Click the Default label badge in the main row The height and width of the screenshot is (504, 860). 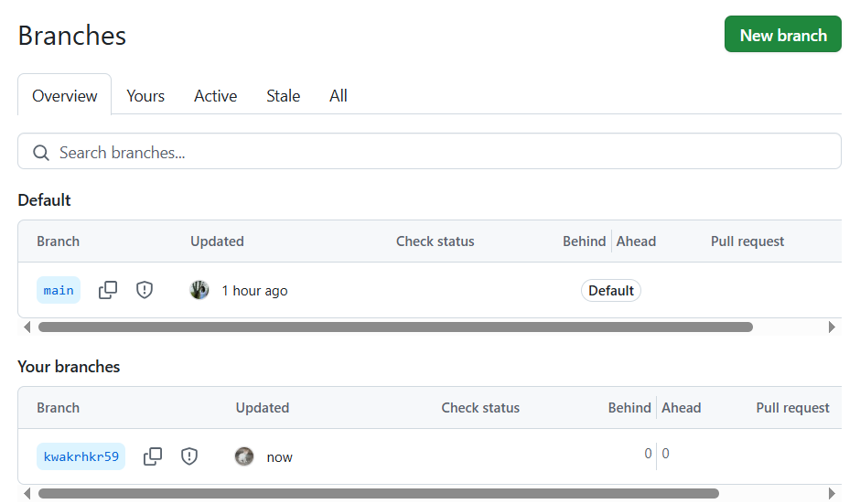pyautogui.click(x=611, y=290)
